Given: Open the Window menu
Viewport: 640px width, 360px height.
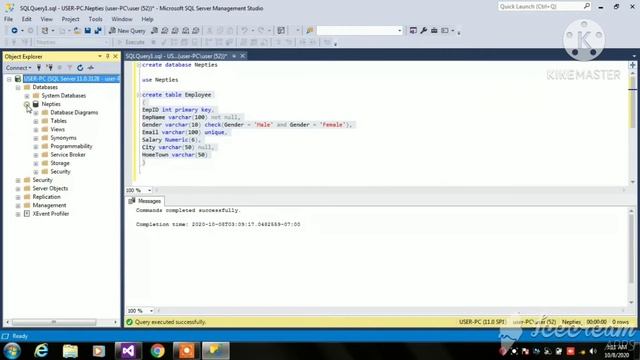Looking at the screenshot, I should point(122,19).
